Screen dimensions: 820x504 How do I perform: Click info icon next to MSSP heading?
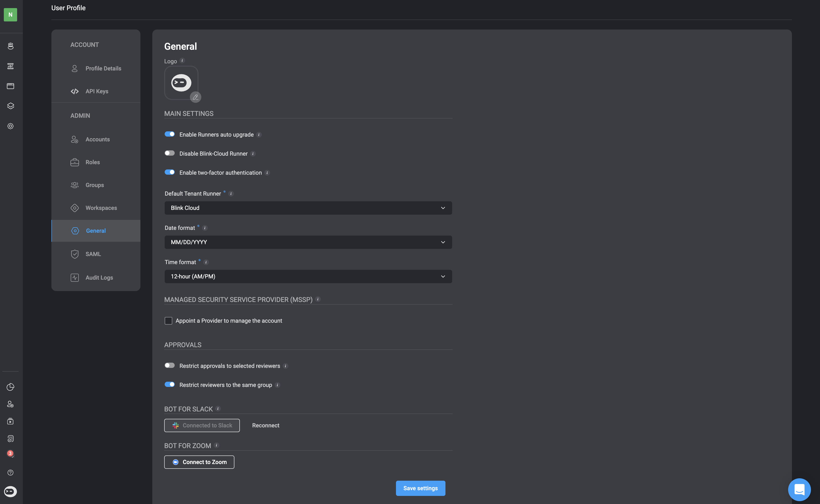coord(318,299)
